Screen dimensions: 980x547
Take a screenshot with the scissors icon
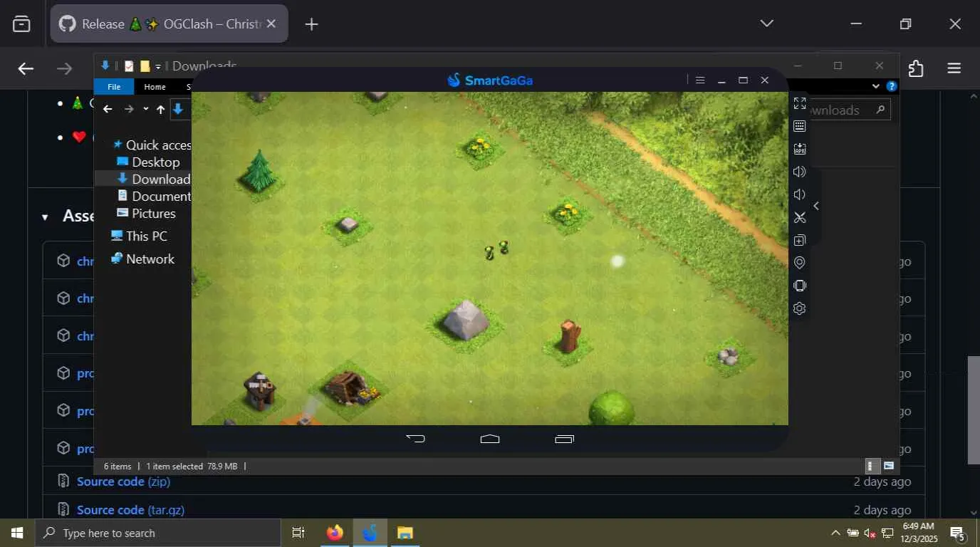coord(800,217)
